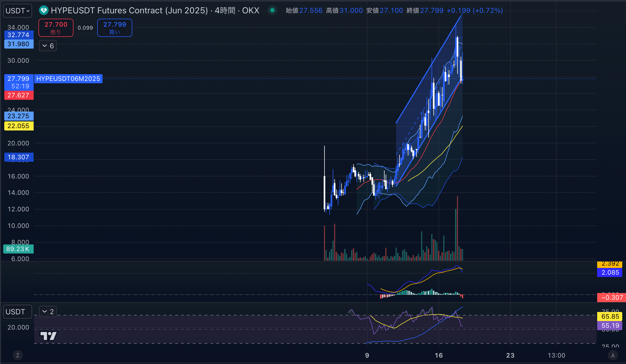
Task: Click the green market status dot
Action: coord(272,10)
